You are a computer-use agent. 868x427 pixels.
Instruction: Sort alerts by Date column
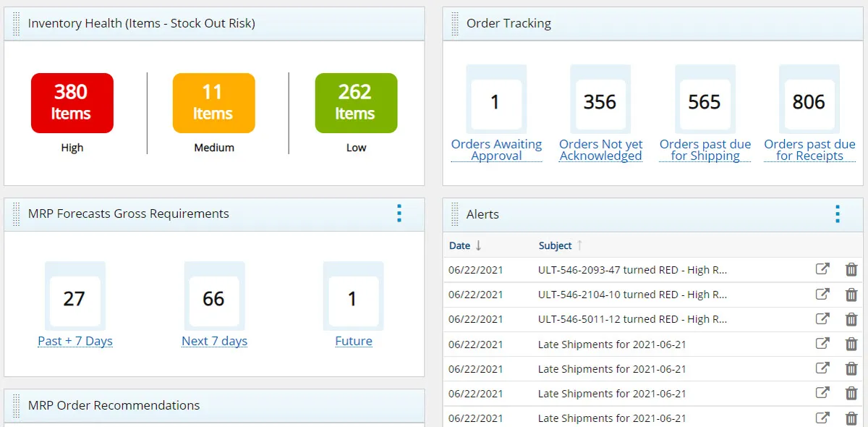tap(460, 245)
